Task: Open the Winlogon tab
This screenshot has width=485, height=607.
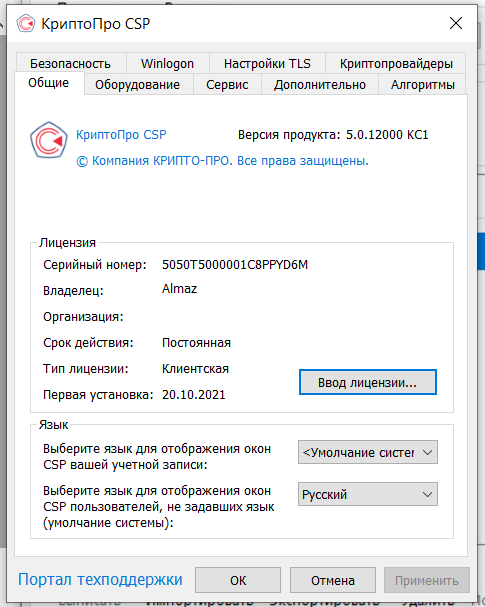Action: 167,63
